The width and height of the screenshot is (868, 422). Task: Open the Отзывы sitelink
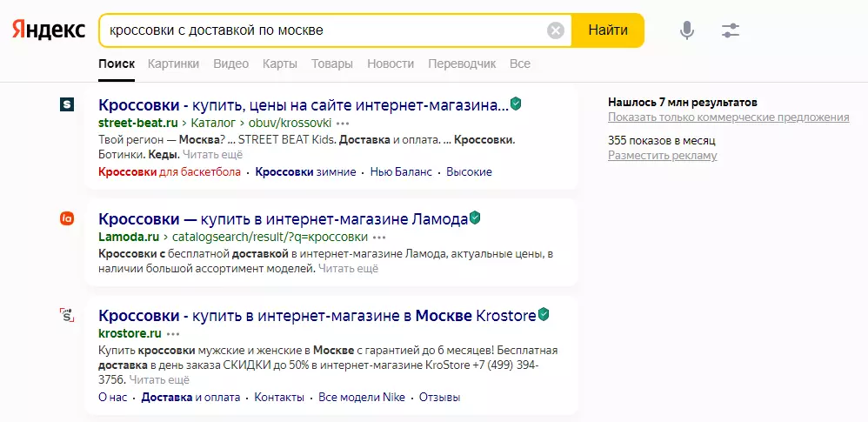tap(439, 397)
